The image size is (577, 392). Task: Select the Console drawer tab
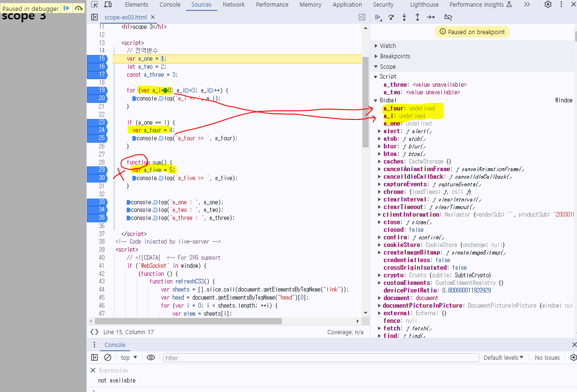(x=115, y=345)
